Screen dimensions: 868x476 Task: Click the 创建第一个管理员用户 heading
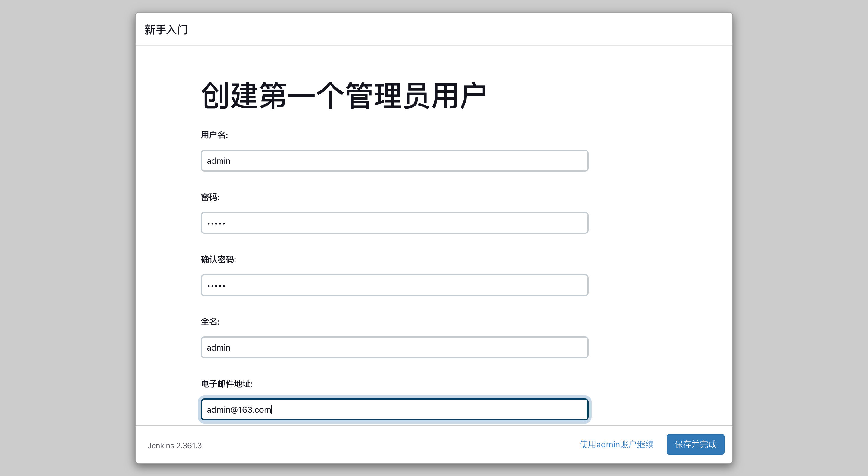tap(343, 95)
